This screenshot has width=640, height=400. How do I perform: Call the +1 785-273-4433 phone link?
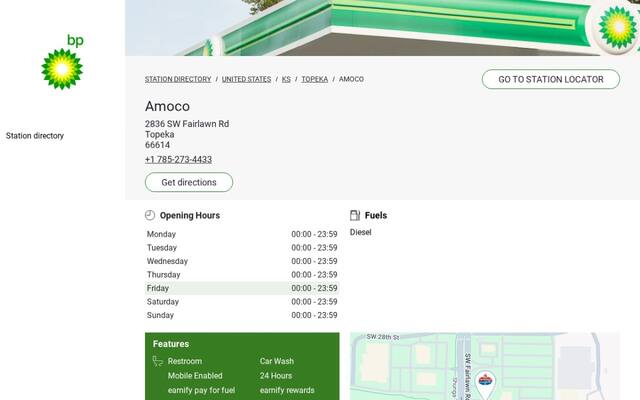pyautogui.click(x=178, y=160)
